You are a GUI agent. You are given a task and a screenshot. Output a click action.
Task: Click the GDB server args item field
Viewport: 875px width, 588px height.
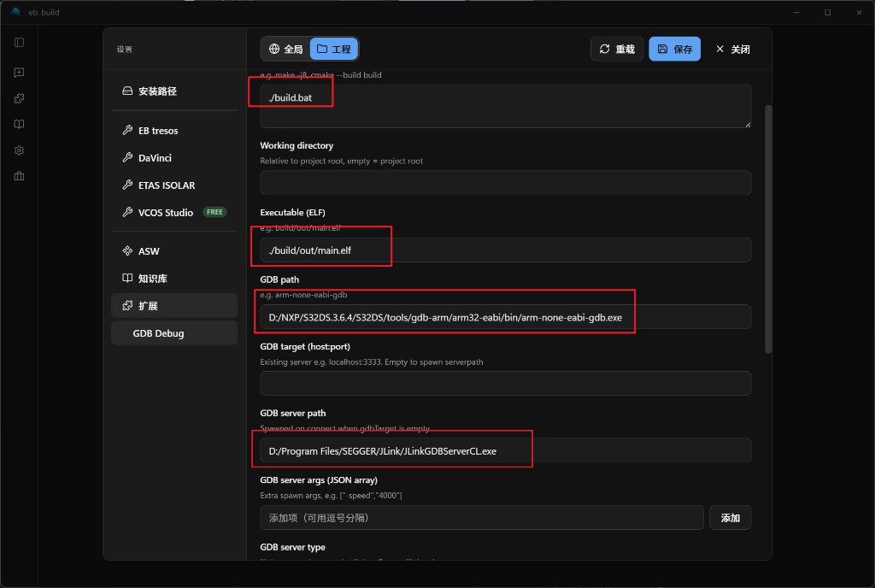482,518
